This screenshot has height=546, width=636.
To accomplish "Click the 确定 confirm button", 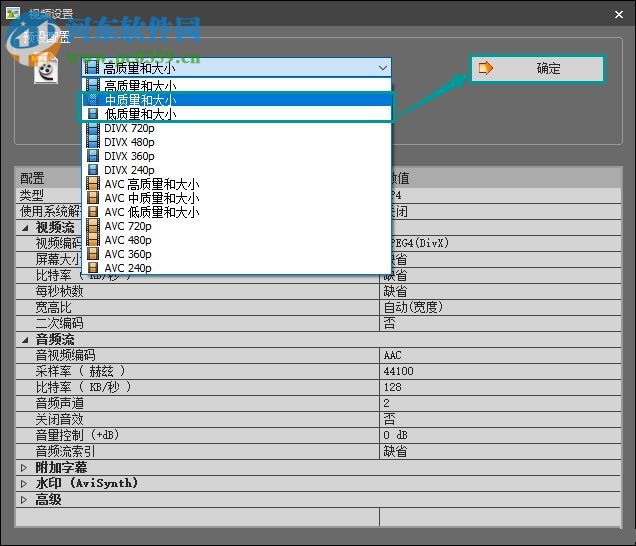I will pos(537,69).
